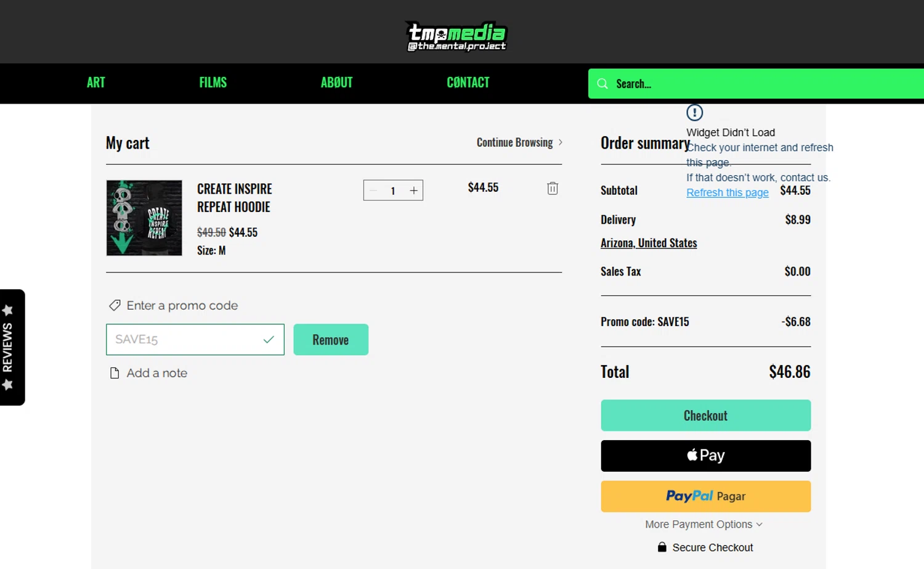Click the green checkmark in promo field
Viewport: 924px width, 569px height.
269,340
